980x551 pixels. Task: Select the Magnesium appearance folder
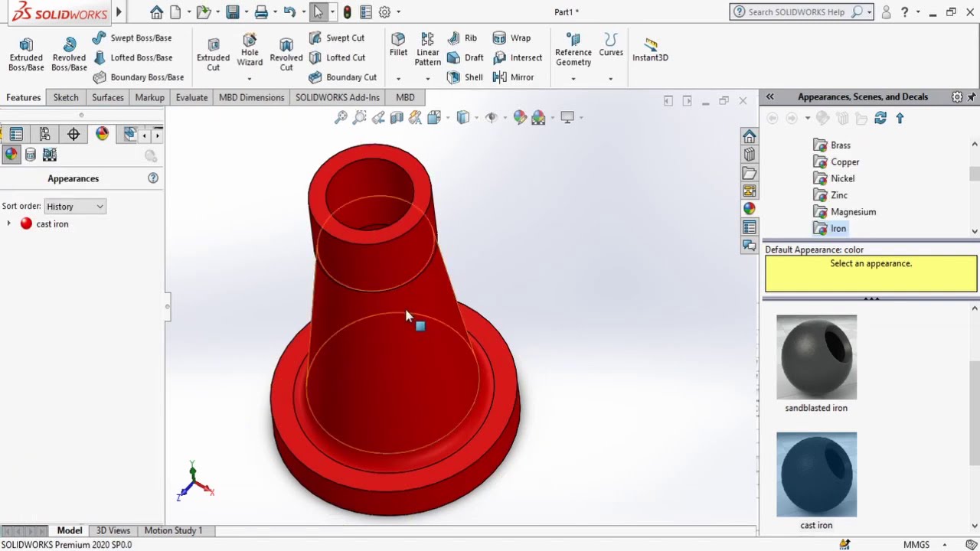844,212
